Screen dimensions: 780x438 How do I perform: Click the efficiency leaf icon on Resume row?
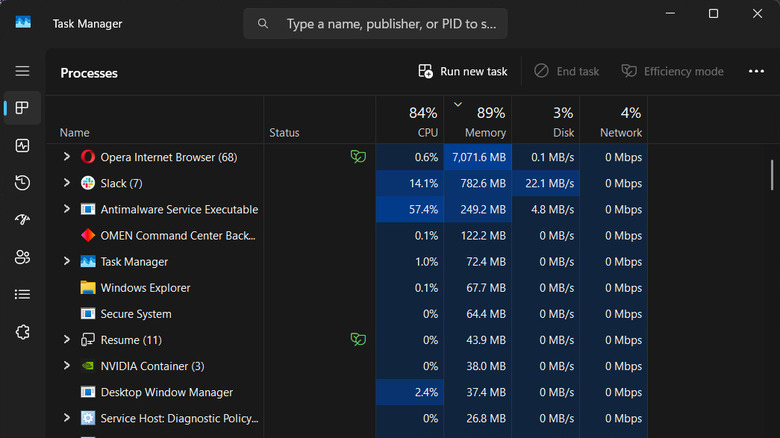point(357,340)
